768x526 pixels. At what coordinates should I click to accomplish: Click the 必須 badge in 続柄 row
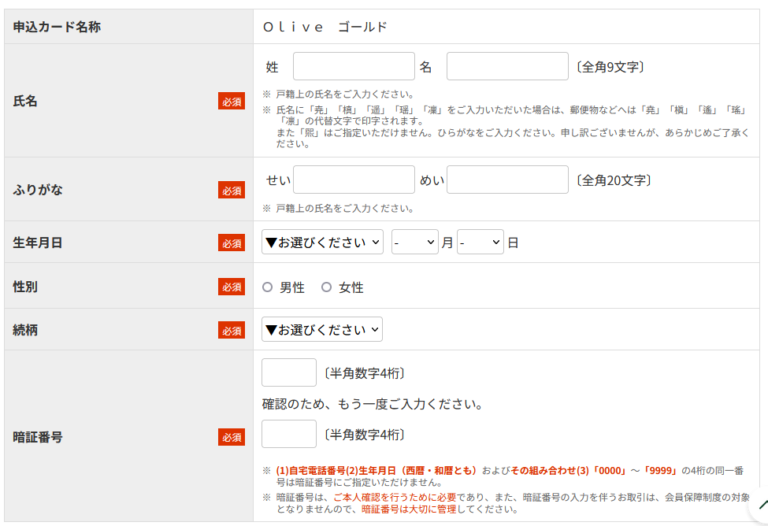(231, 330)
